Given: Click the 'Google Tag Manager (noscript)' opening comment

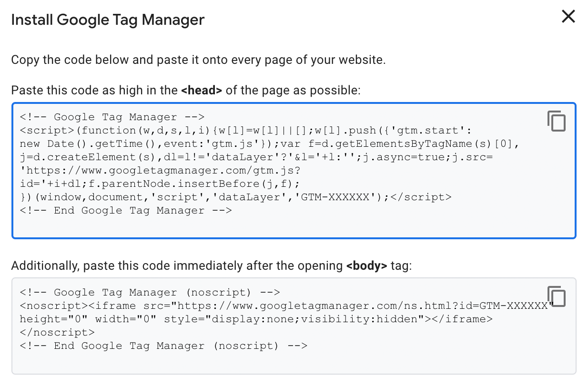Looking at the screenshot, I should tap(150, 292).
